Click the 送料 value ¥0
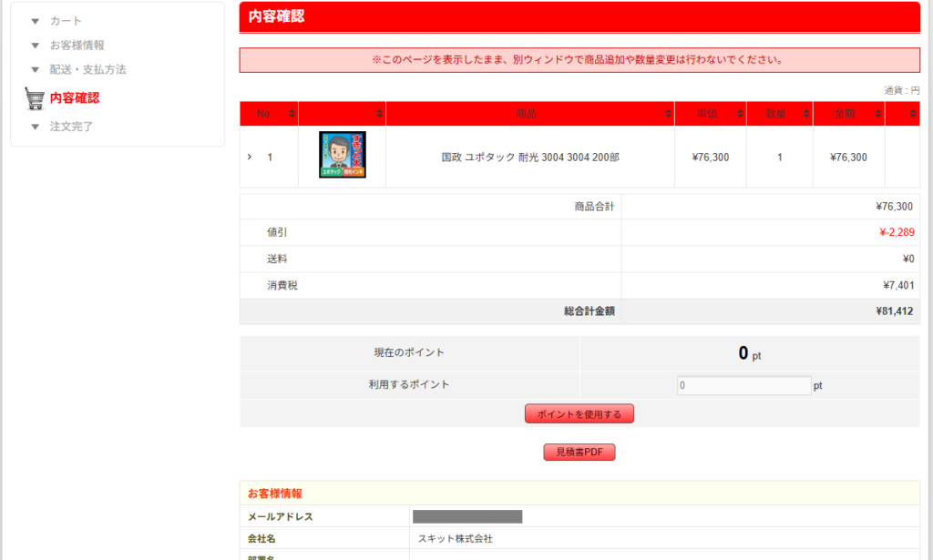Viewport: 933px width, 560px height. click(x=908, y=260)
